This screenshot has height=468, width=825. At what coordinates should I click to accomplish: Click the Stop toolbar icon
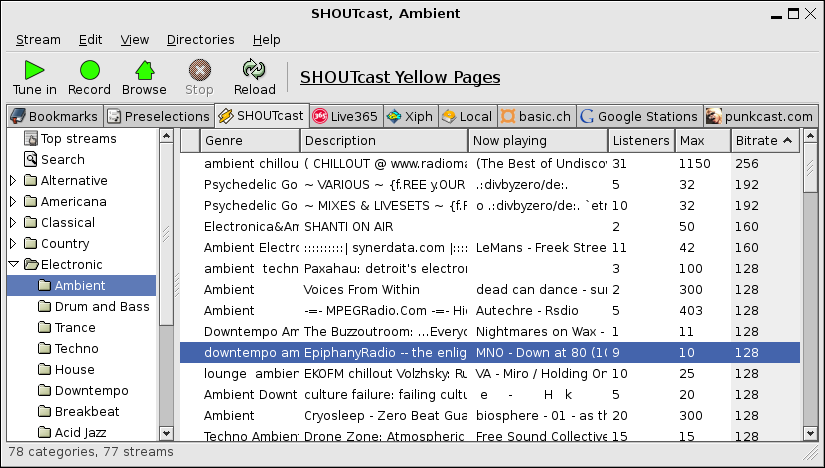point(199,70)
